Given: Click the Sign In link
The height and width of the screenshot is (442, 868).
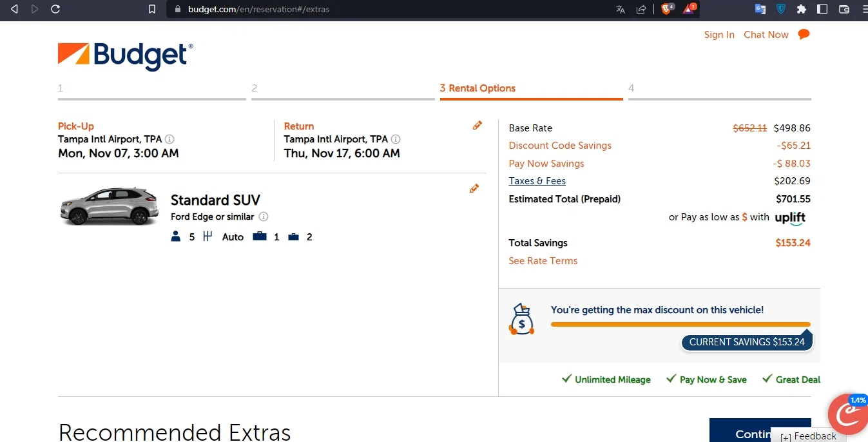Looking at the screenshot, I should 719,35.
